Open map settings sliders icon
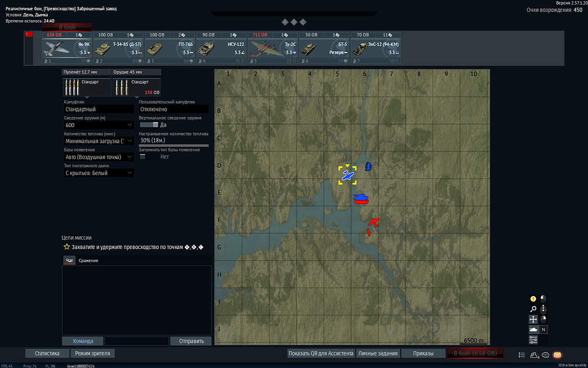 pyautogui.click(x=533, y=340)
